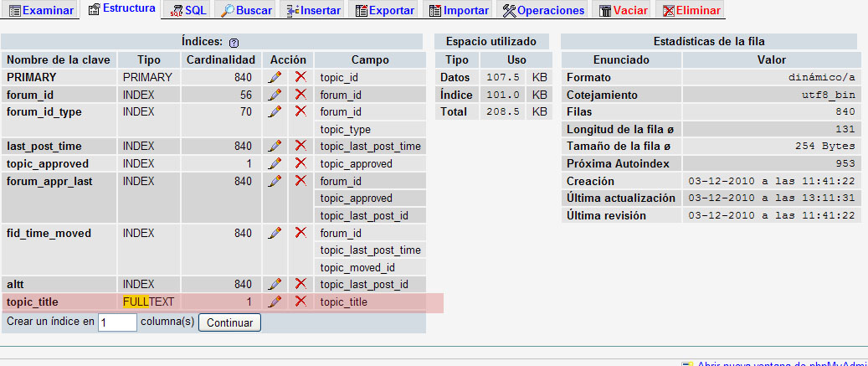Drop the fid_time_moved index red X
868x366 pixels.
click(x=300, y=233)
